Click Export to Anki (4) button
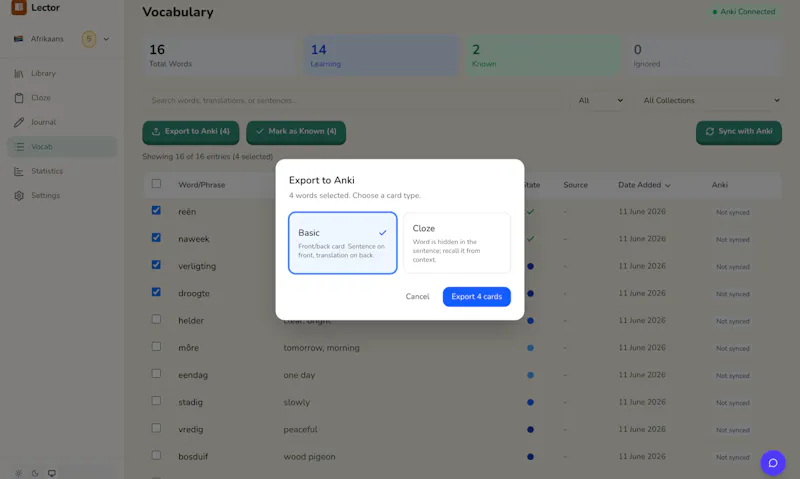The width and height of the screenshot is (800, 479). click(x=191, y=132)
